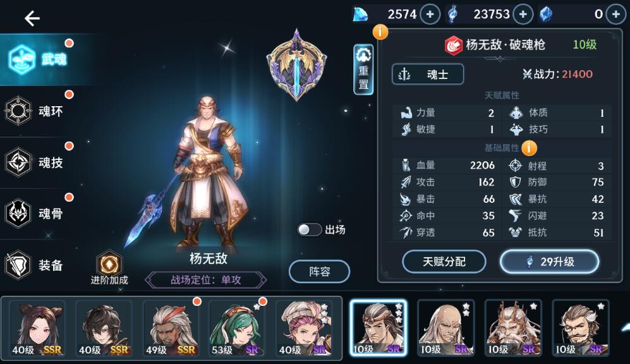Click the info icon beside 基础属性
This screenshot has height=364, width=630.
529,148
